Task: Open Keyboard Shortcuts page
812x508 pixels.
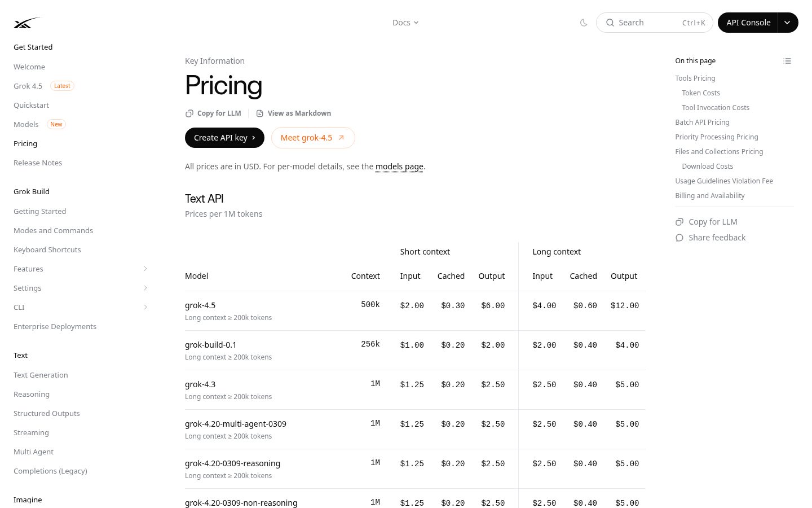Action: pyautogui.click(x=47, y=249)
